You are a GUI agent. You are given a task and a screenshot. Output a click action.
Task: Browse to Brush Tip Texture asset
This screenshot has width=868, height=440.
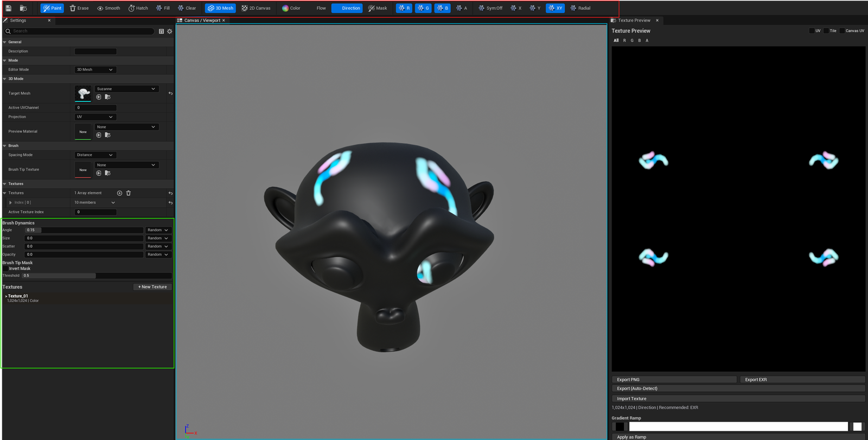tap(107, 173)
